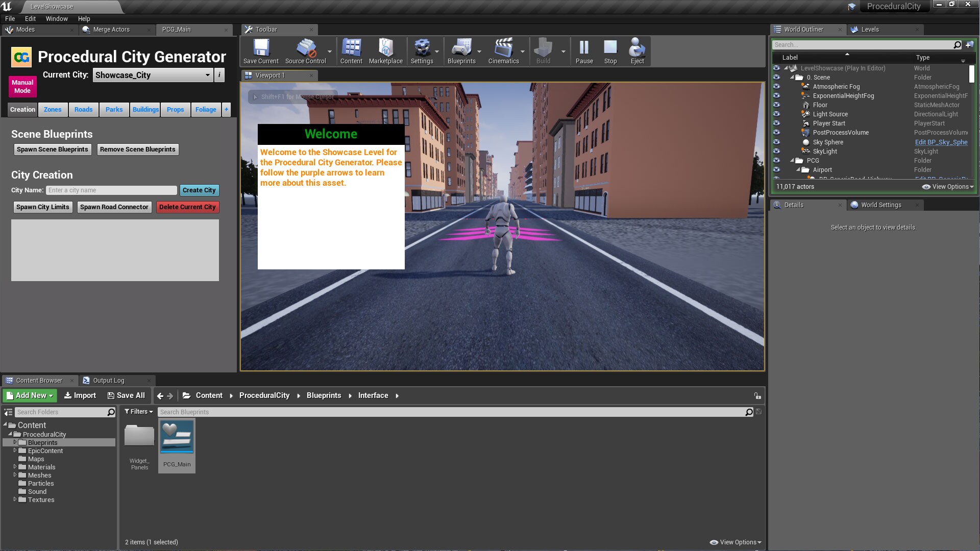
Task: Toggle visibility of the PCG folder
Action: click(776, 161)
